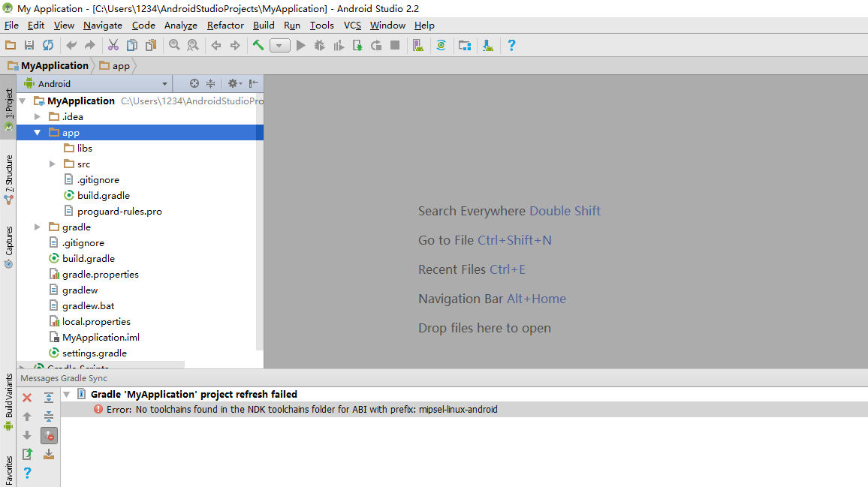Screen dimensions: 868x487
Task: Collapse the app folder
Action: pyautogui.click(x=37, y=132)
